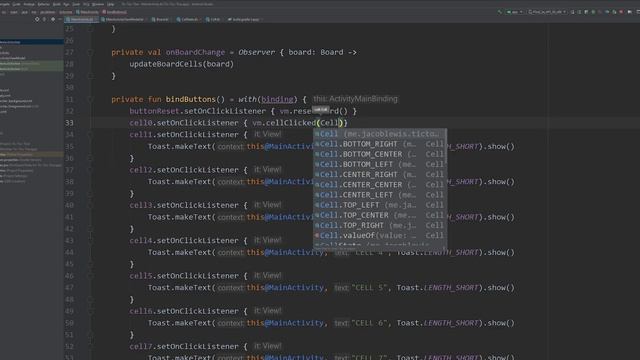The width and height of the screenshot is (640, 360).
Task: Open the Cell.kt editor tab
Action: coord(213,19)
